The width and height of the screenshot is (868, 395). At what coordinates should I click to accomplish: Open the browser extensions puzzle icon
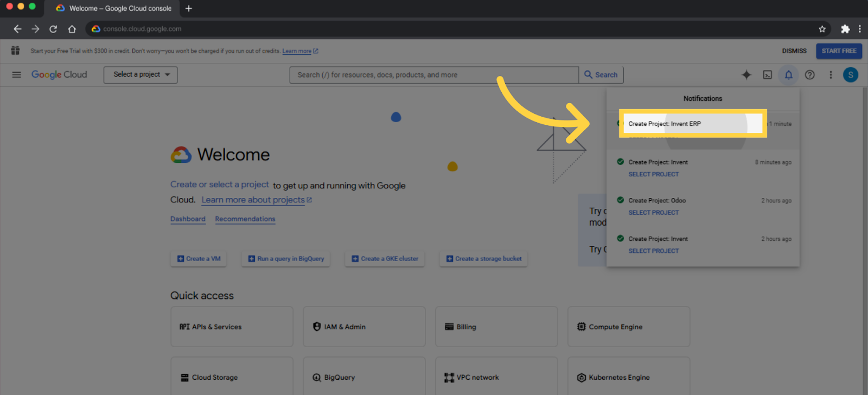(x=845, y=29)
